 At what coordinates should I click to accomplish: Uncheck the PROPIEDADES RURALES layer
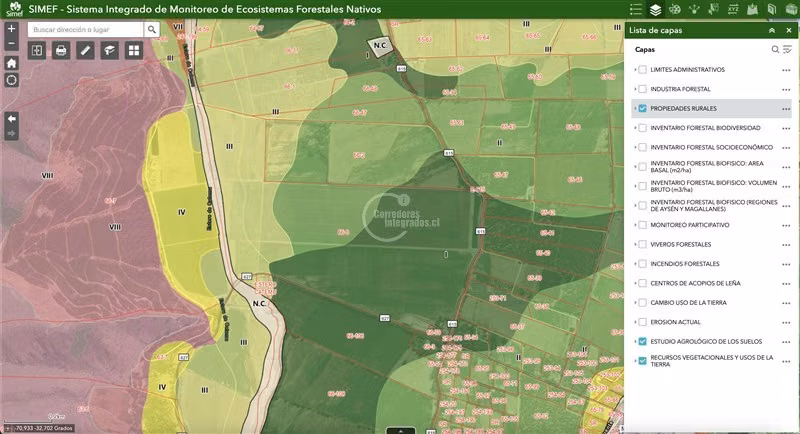[x=642, y=108]
